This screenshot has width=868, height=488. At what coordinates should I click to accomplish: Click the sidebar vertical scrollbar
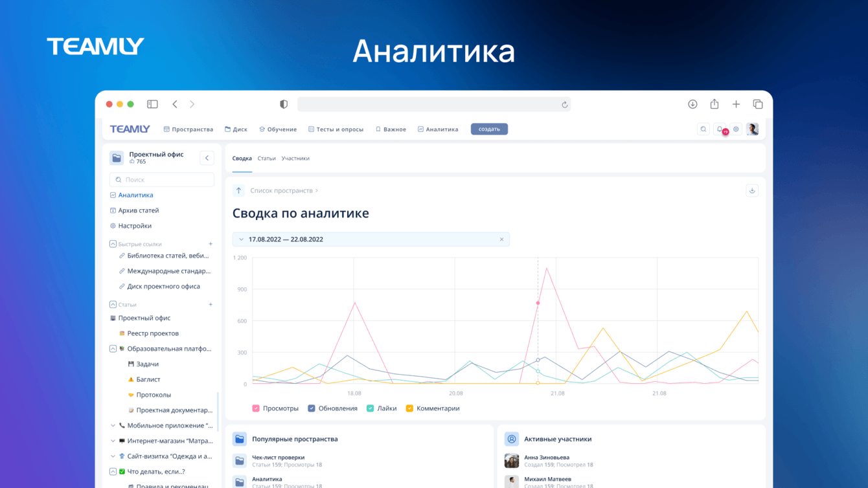click(x=218, y=412)
